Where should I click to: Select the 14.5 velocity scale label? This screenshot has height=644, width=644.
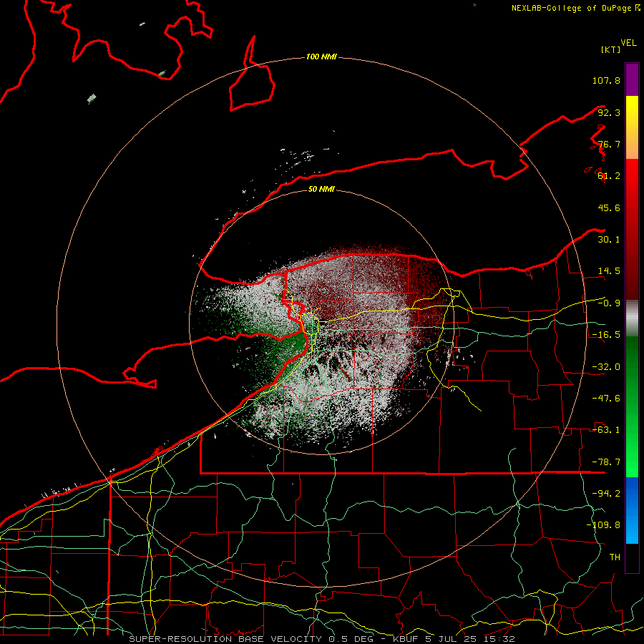[x=609, y=271]
